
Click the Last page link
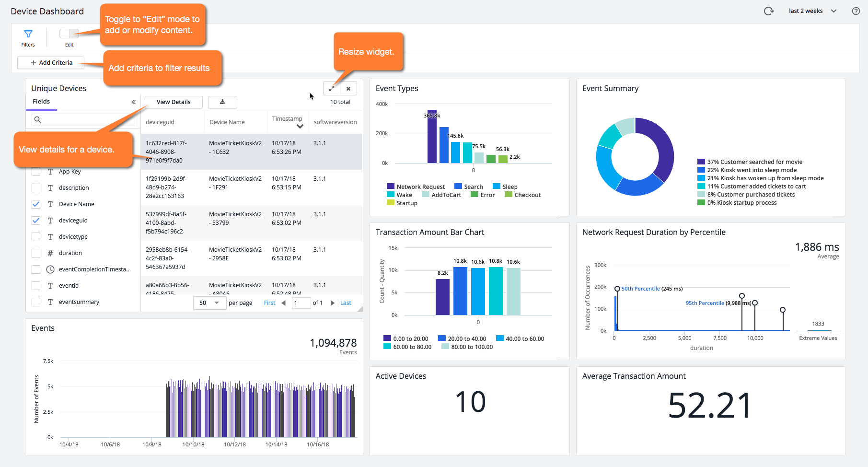tap(346, 303)
